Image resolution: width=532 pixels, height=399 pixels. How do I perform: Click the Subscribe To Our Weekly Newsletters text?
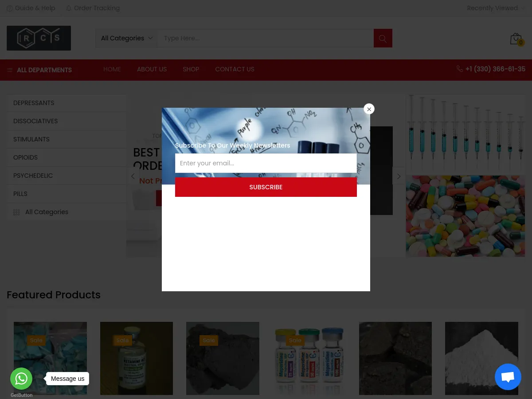tap(232, 145)
